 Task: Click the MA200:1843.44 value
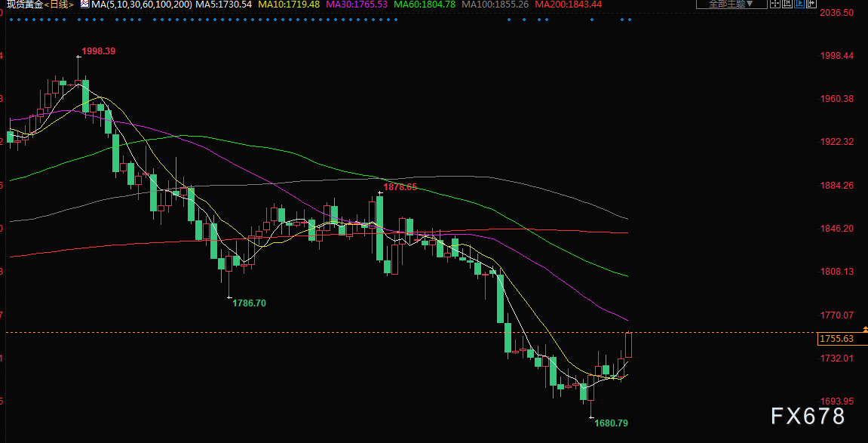click(x=568, y=5)
